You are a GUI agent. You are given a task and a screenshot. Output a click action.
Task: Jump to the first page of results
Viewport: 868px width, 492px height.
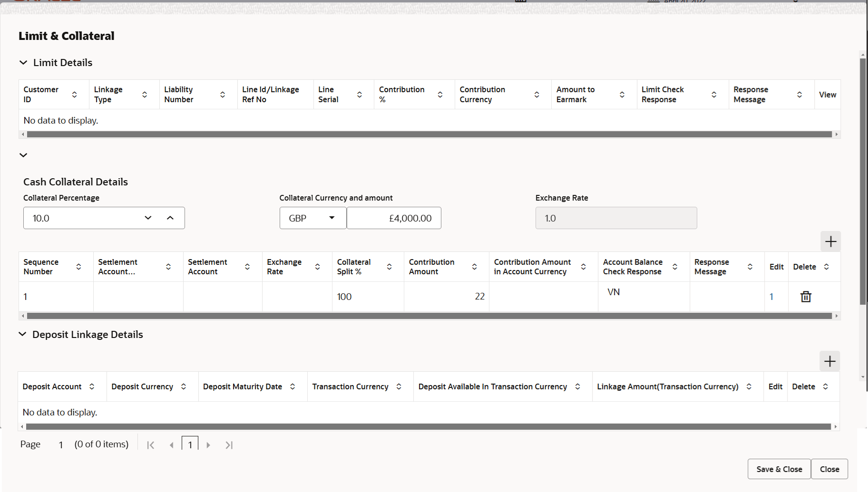click(151, 444)
